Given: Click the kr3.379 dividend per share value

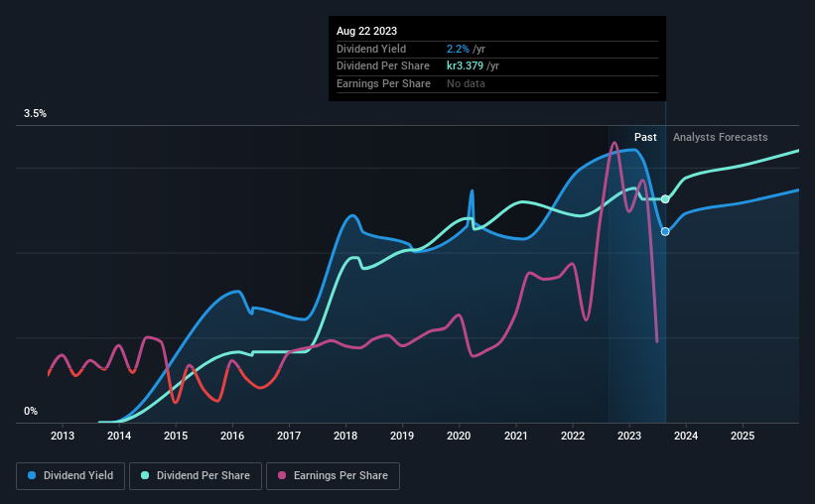Looking at the screenshot, I should [x=466, y=66].
